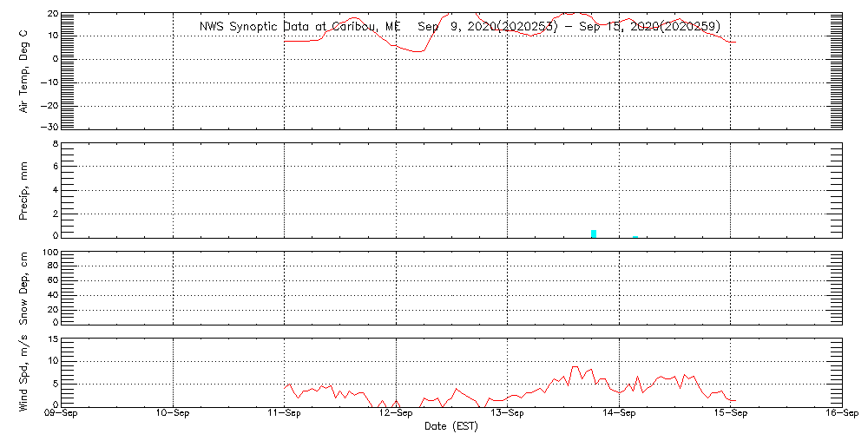Click the 16-Sep date tick label
Screen dimensions: 868x434
point(840,414)
